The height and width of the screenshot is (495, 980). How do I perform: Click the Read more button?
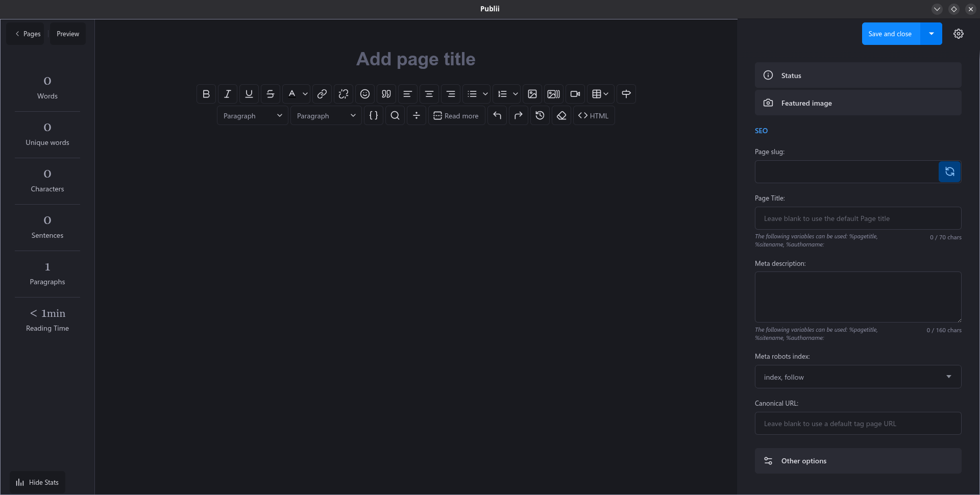coord(456,116)
